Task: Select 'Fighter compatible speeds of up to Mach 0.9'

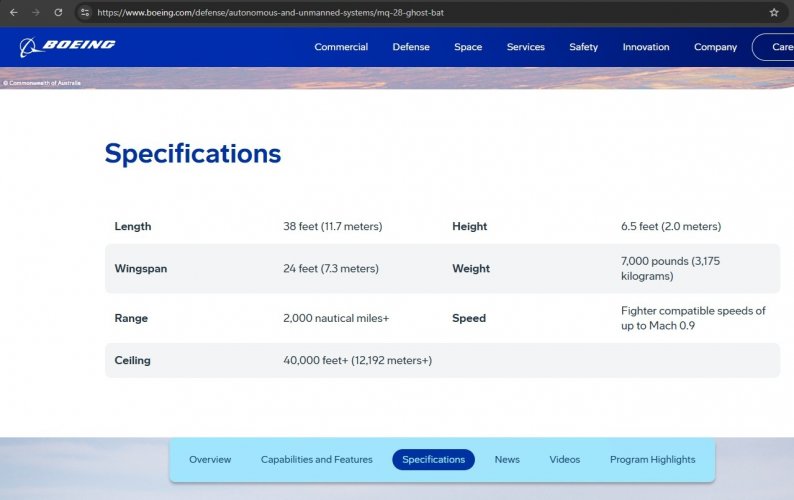Action: [693, 318]
